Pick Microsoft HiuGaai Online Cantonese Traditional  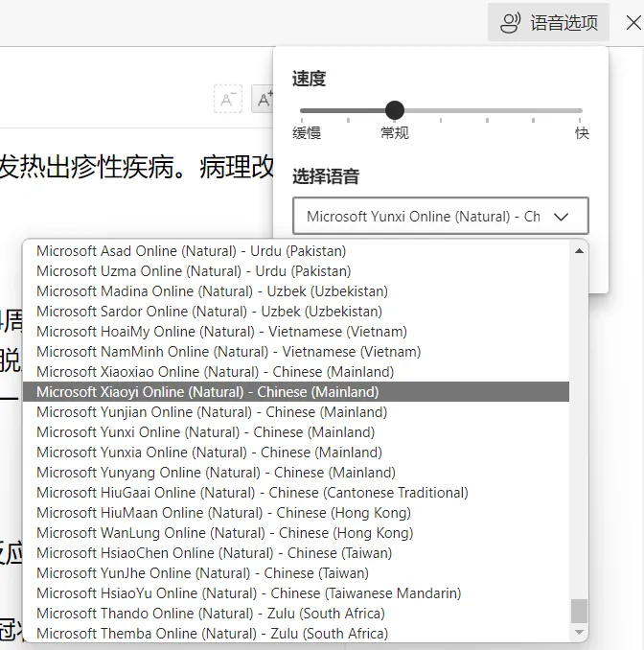click(x=296, y=493)
